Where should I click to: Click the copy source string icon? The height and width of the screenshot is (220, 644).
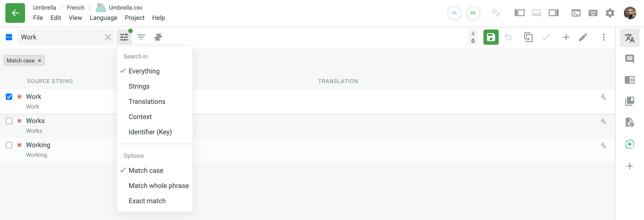(x=528, y=37)
